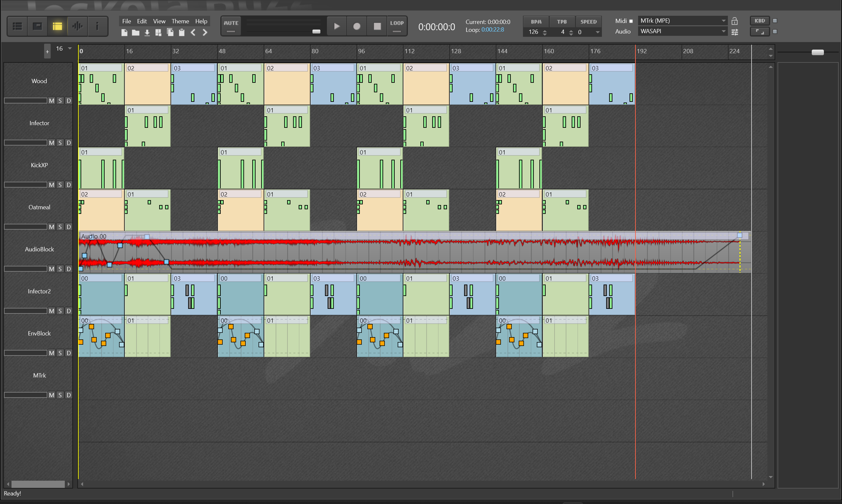Screen dimensions: 842x504
Task: Open audio settings sliders icon
Action: point(734,32)
